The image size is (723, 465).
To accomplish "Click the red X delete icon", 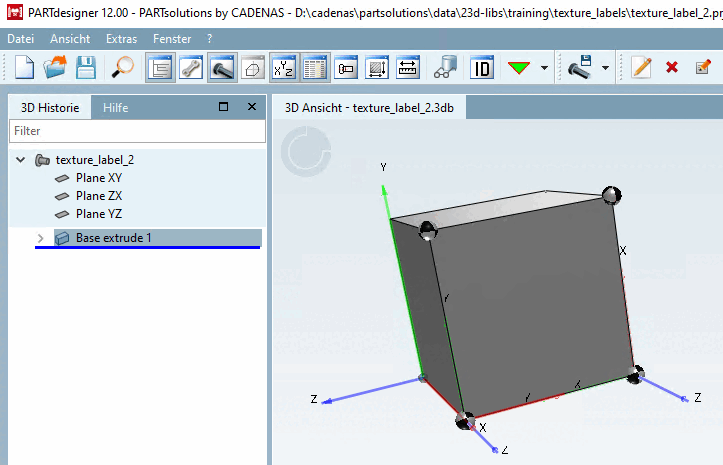I will 672,68.
